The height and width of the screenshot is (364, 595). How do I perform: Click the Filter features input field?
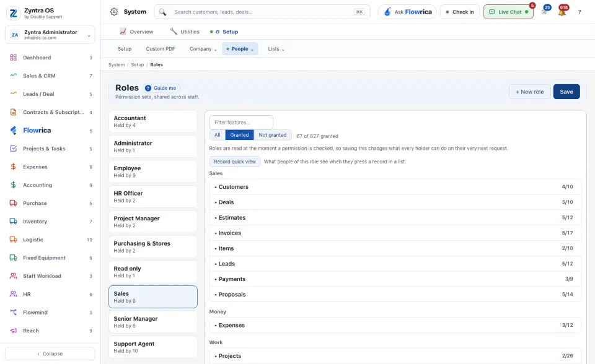(x=241, y=123)
